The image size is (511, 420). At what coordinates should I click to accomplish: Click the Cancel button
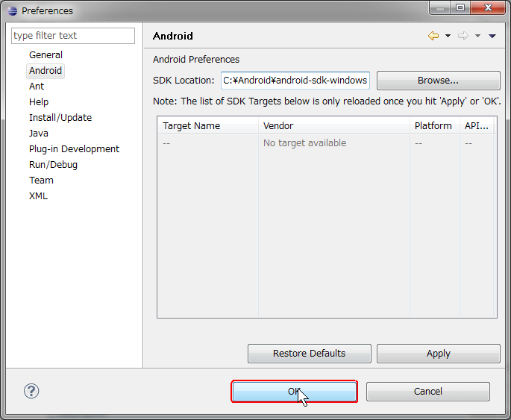pos(428,392)
